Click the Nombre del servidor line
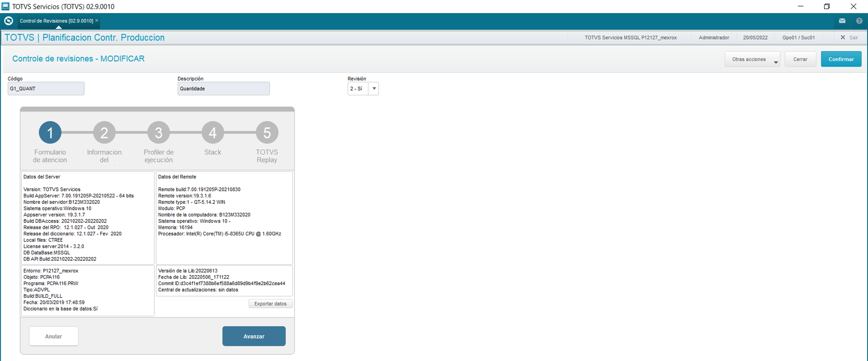 [62, 202]
